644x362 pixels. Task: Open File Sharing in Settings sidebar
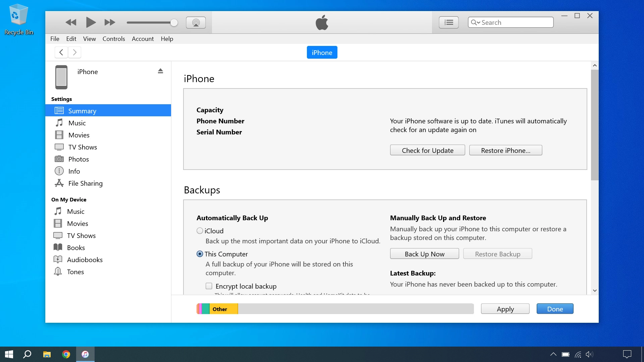(x=85, y=183)
